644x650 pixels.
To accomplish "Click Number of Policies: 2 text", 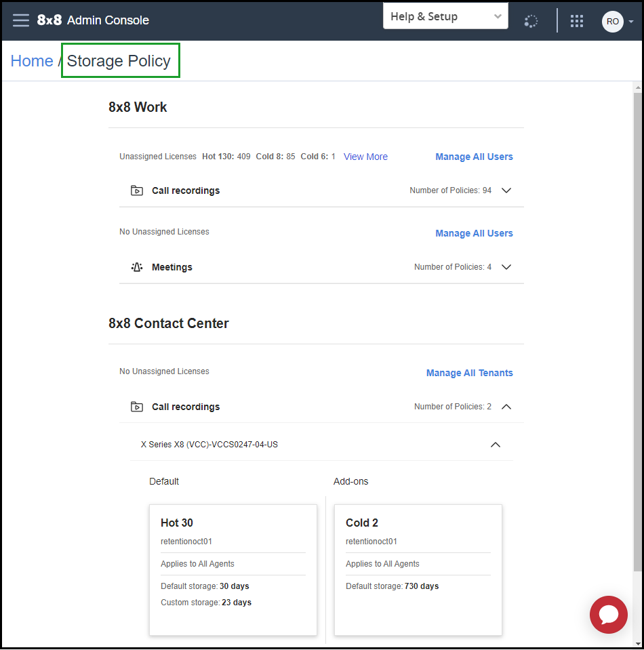I will (452, 407).
